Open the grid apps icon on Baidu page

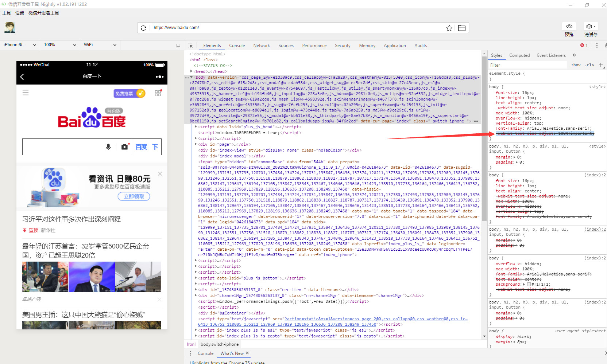point(158,93)
